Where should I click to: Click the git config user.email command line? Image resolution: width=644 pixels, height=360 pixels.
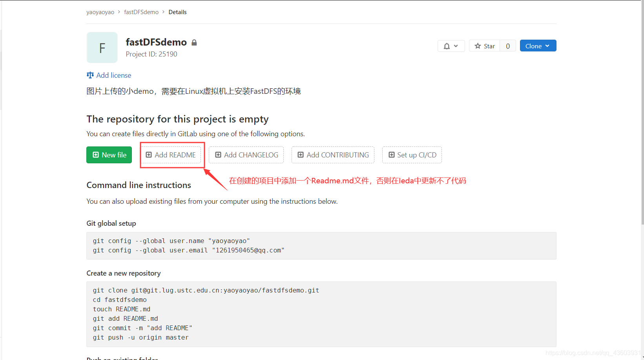point(188,250)
